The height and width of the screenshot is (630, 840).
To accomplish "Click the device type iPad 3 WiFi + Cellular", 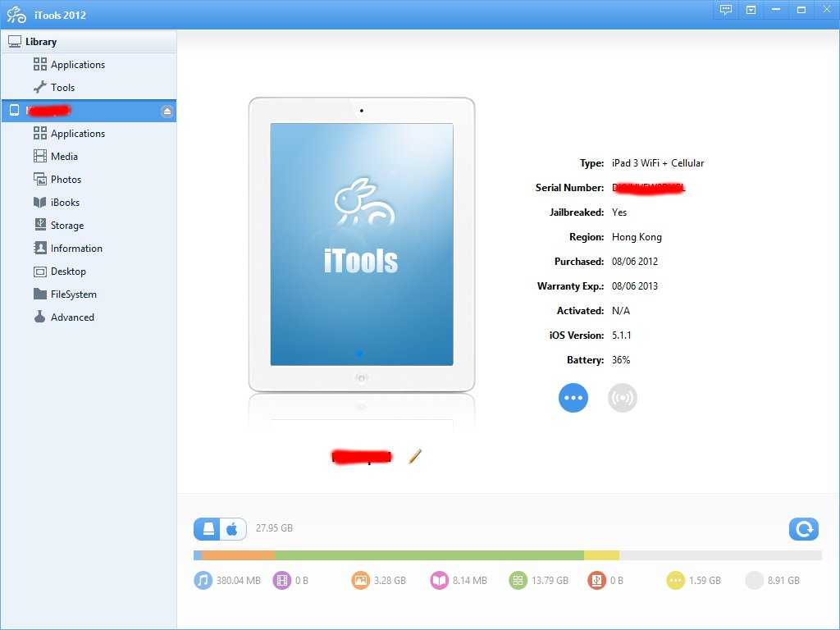I will [658, 163].
